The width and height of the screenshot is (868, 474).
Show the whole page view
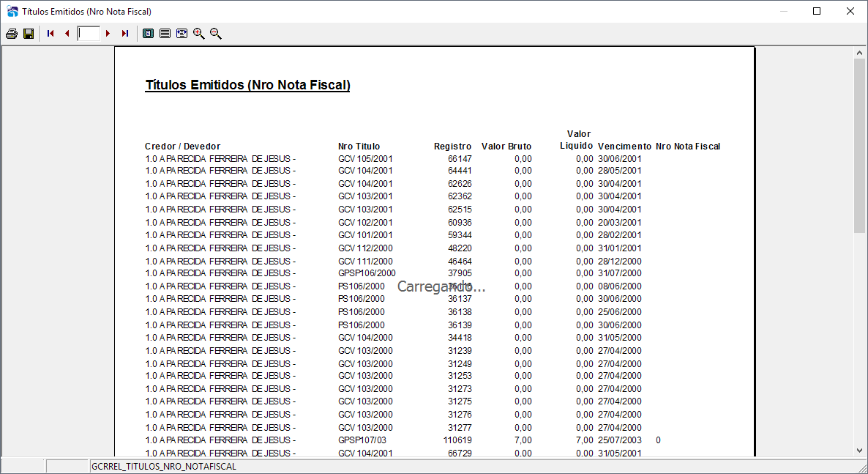click(149, 34)
